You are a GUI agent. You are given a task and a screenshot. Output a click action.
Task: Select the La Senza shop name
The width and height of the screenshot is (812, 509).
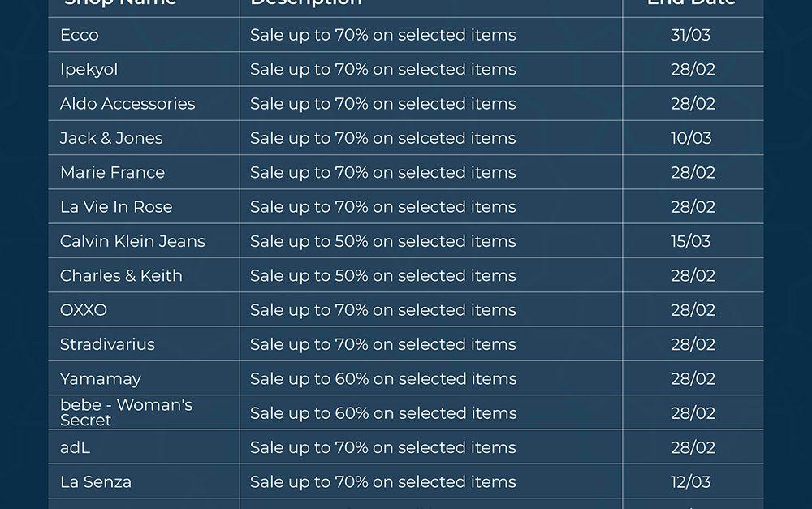coord(96,482)
